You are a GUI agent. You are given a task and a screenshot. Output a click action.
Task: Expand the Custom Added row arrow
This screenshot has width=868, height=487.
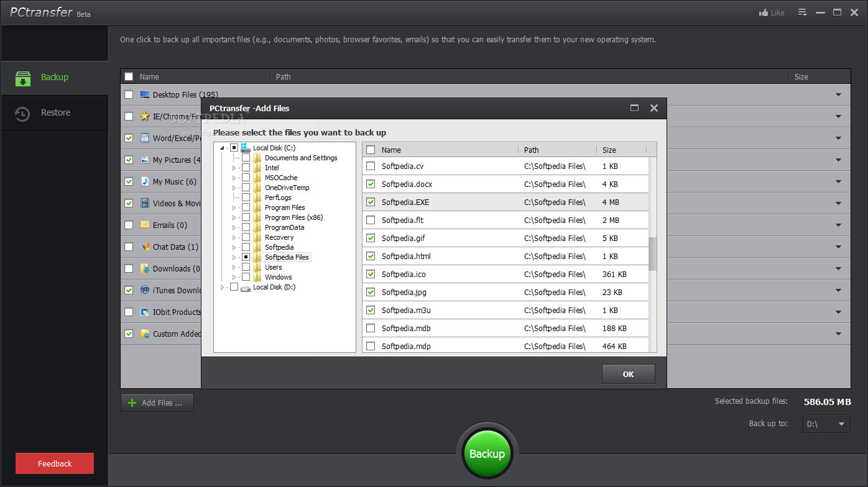coord(838,334)
